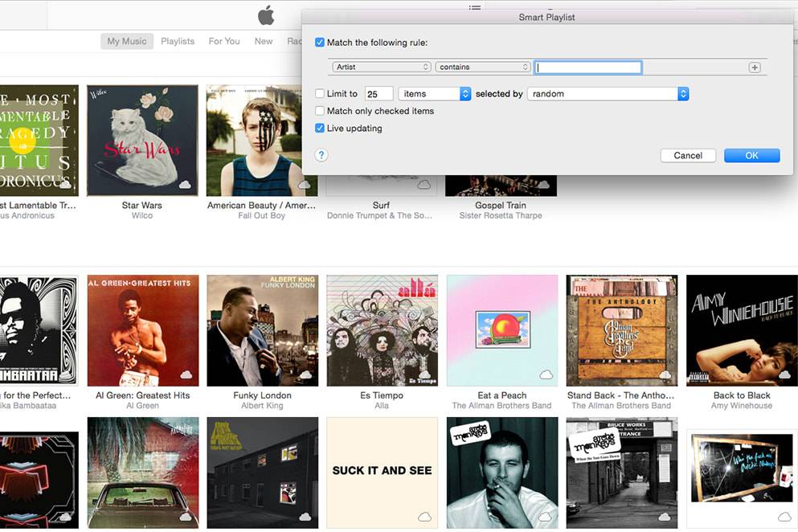
Task: Open the Funky London album cover
Action: (263, 330)
